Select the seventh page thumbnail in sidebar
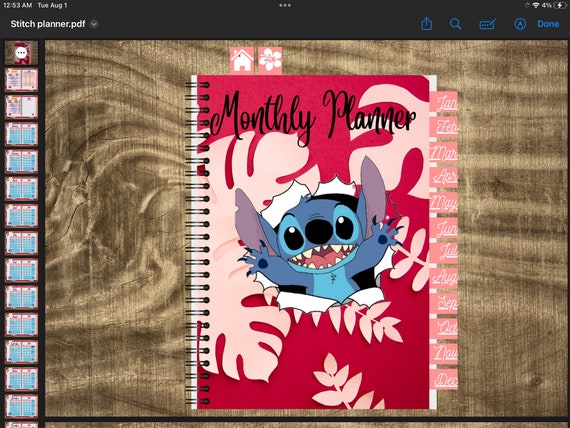The width and height of the screenshot is (570, 428). 21,216
